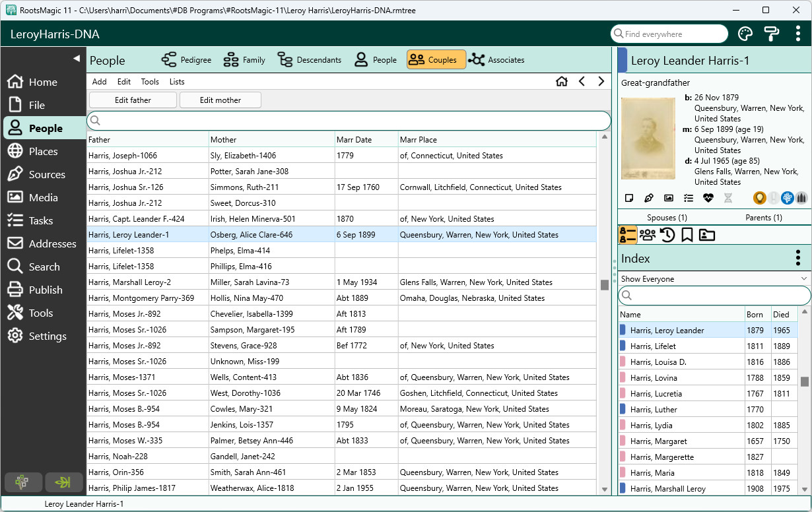
Task: Sort Index by the Born column header
Action: click(758, 315)
